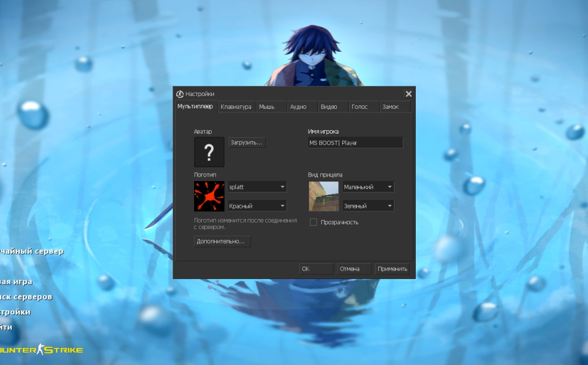Viewport: 588px width, 365px height.
Task: Close the Настройки dialog with the X
Action: click(x=409, y=94)
